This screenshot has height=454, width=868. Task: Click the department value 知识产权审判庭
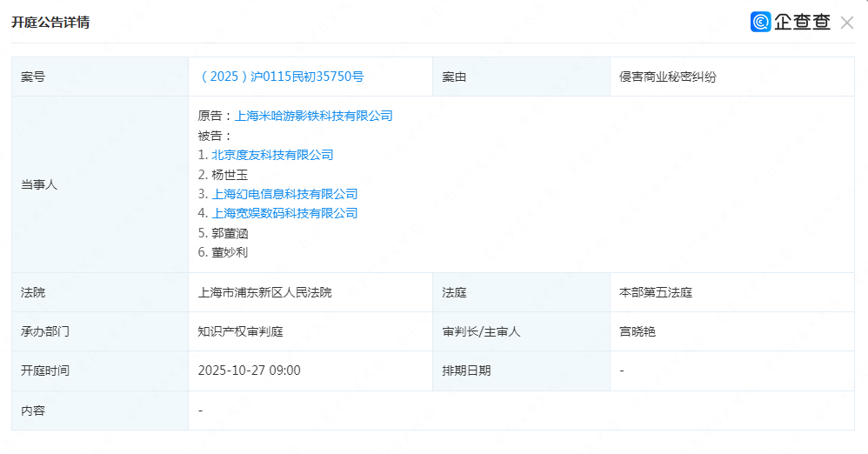click(240, 331)
